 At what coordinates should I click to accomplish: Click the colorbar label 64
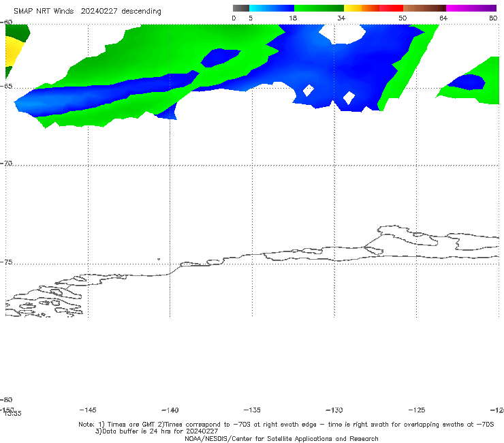tap(443, 18)
